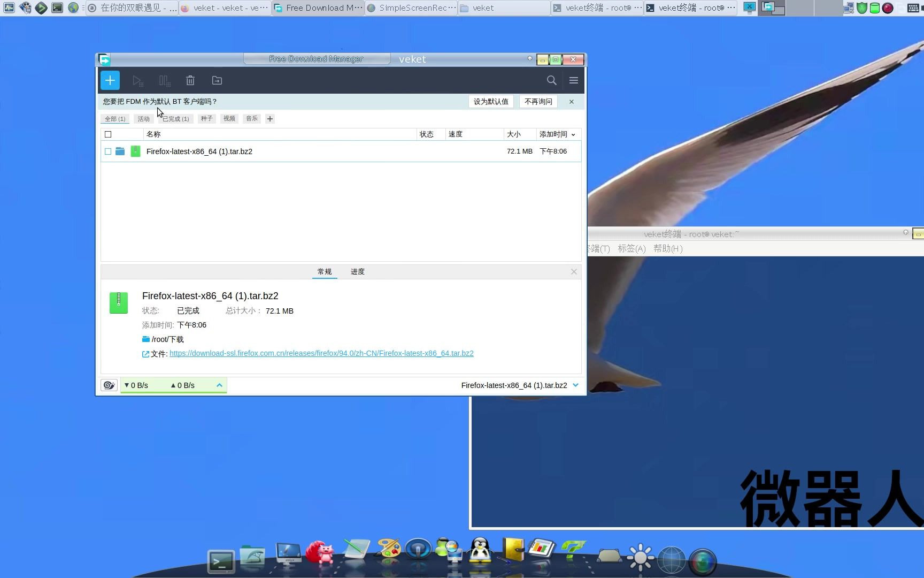924x578 pixels.
Task: Open the hamburger main menu
Action: 574,80
